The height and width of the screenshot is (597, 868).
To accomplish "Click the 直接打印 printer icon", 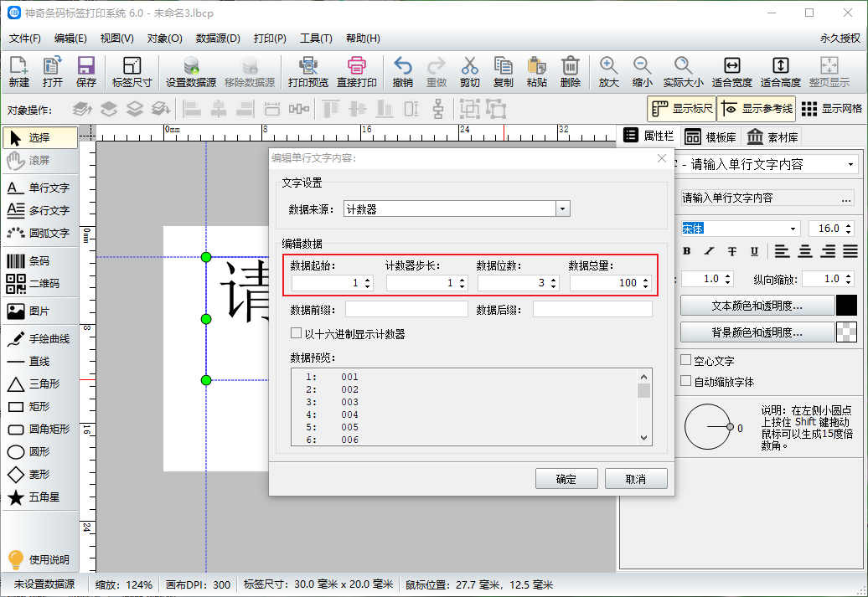I will (x=357, y=72).
